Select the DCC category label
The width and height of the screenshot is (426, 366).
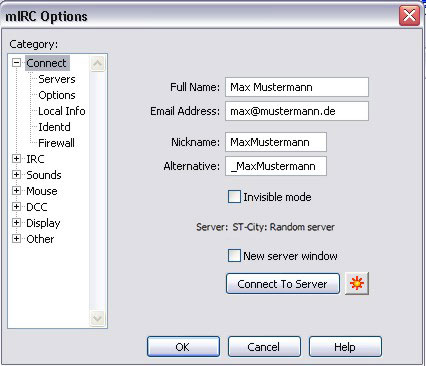pos(37,207)
